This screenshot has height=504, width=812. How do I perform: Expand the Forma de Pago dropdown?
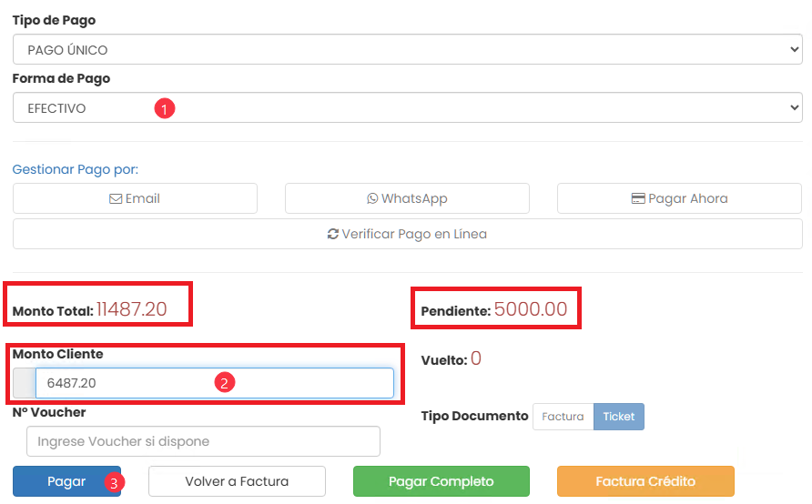(407, 107)
